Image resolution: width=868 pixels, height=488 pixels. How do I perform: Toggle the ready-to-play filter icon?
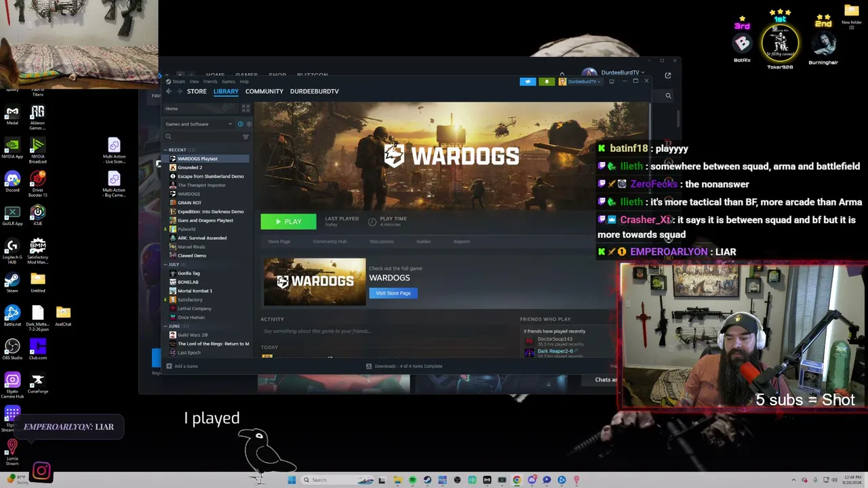click(x=249, y=124)
